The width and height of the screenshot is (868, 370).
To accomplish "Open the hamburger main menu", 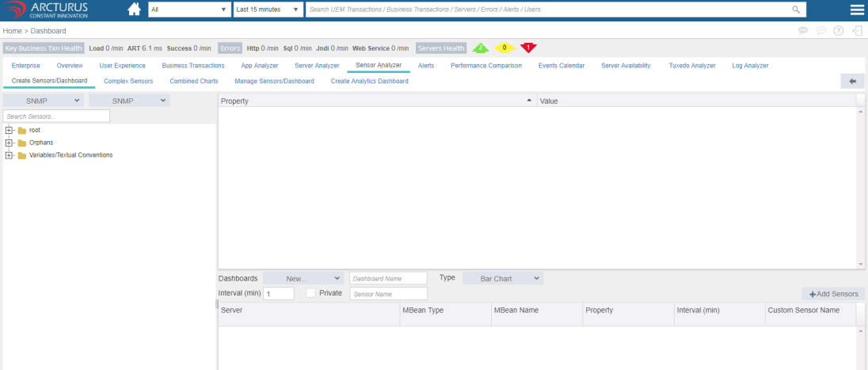I will pos(857,10).
